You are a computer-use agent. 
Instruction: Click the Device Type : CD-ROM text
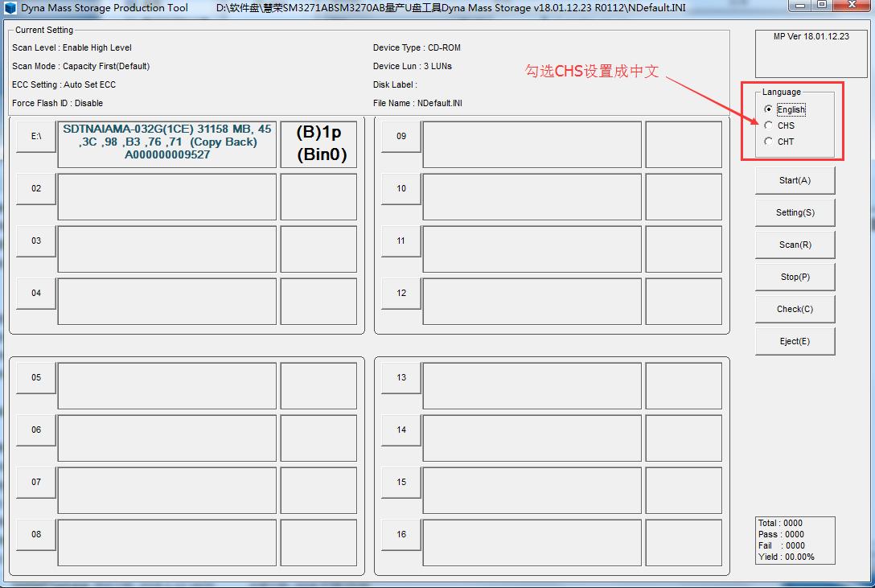point(417,48)
